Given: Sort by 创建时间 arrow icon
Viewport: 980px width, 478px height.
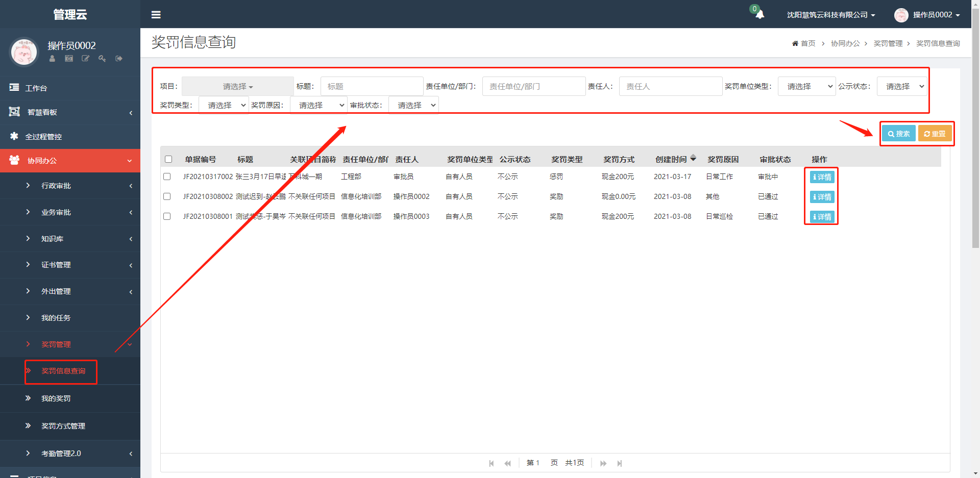Looking at the screenshot, I should pyautogui.click(x=693, y=159).
